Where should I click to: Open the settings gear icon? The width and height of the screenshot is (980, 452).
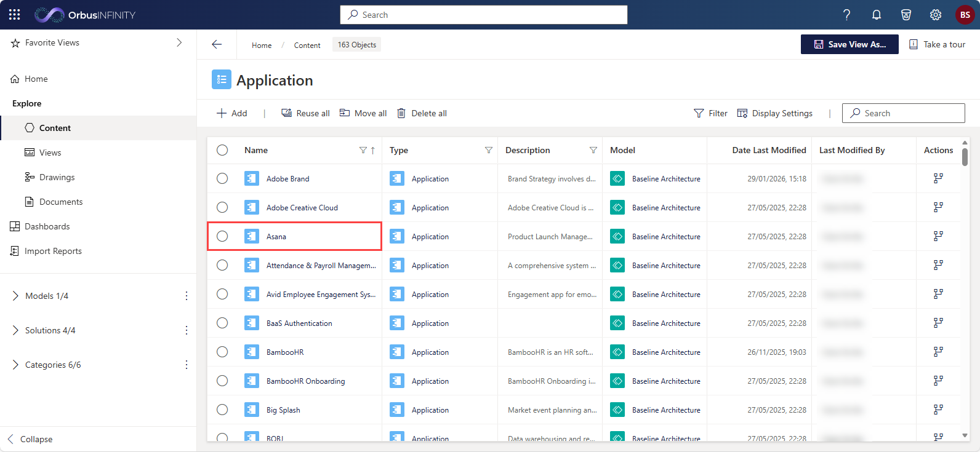coord(936,15)
